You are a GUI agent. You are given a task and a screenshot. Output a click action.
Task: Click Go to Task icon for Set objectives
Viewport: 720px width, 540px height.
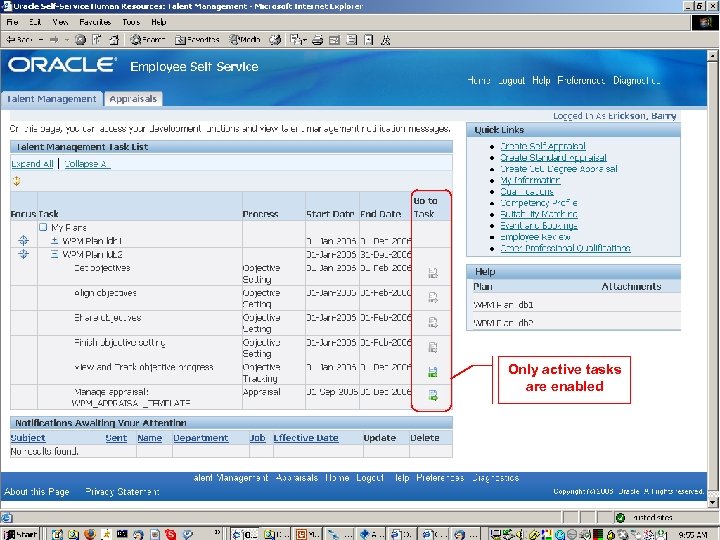433,273
